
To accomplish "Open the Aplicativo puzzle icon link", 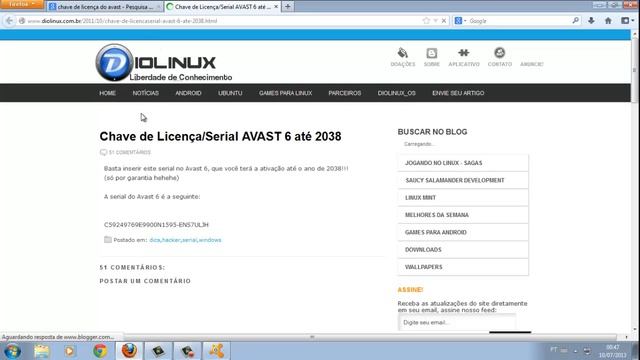I will point(464,57).
